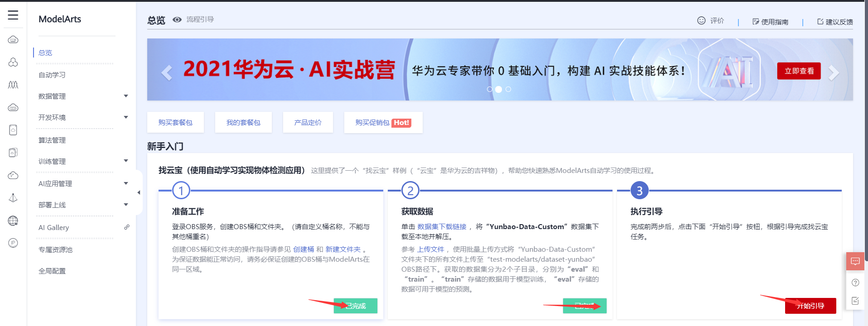
Task: Click the stacked-cards cloud icon in rail
Action: point(13,153)
